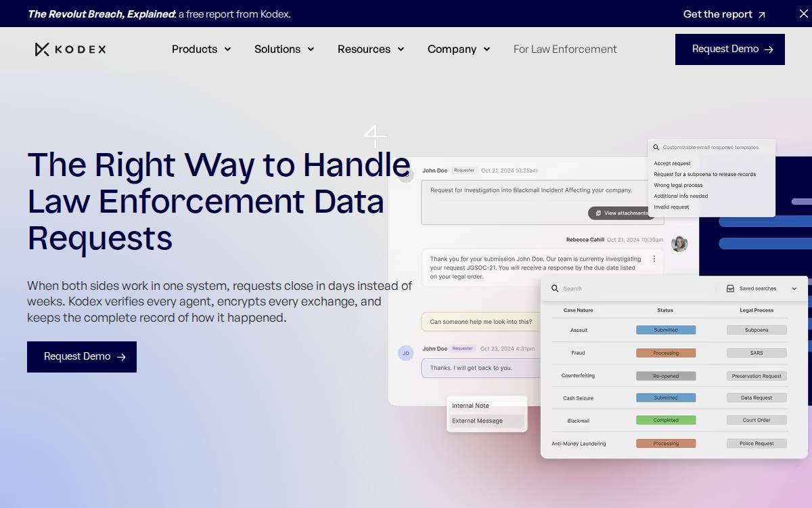Select External Message option
Viewport: 812px width, 508px height.
point(487,421)
